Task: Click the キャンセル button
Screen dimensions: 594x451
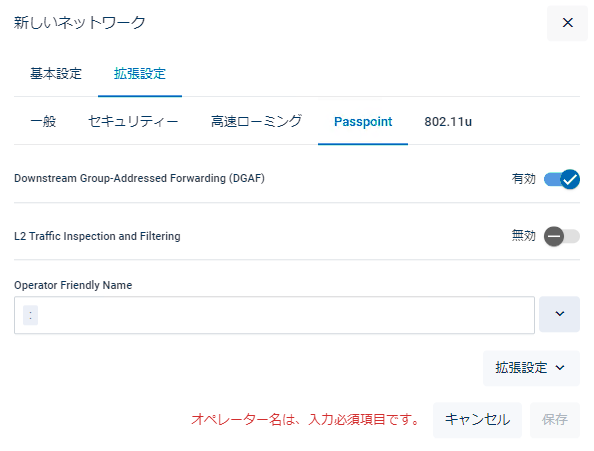Action: (477, 420)
